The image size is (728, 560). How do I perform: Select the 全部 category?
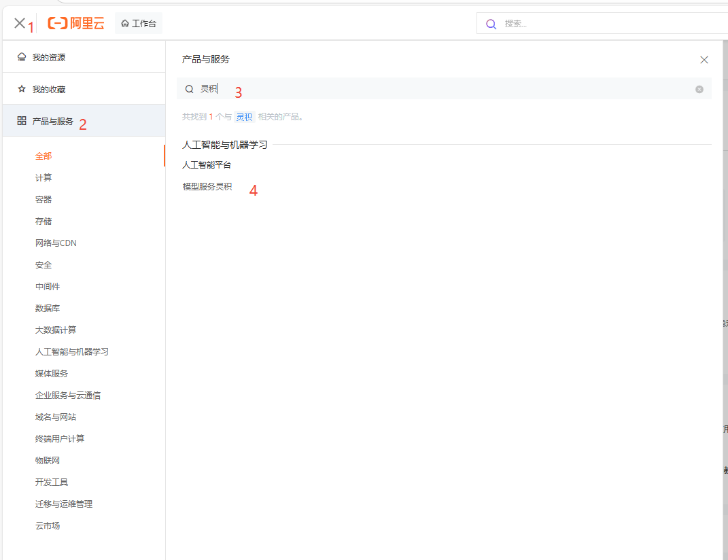pos(44,156)
